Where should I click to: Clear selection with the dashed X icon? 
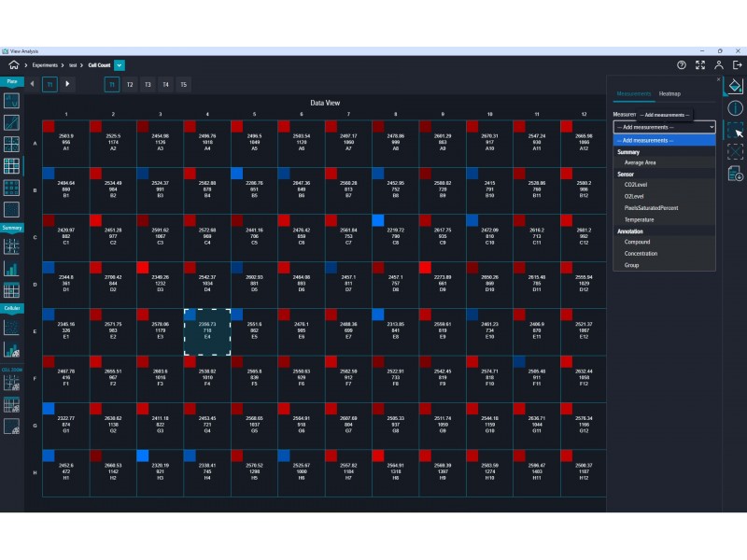click(x=735, y=151)
